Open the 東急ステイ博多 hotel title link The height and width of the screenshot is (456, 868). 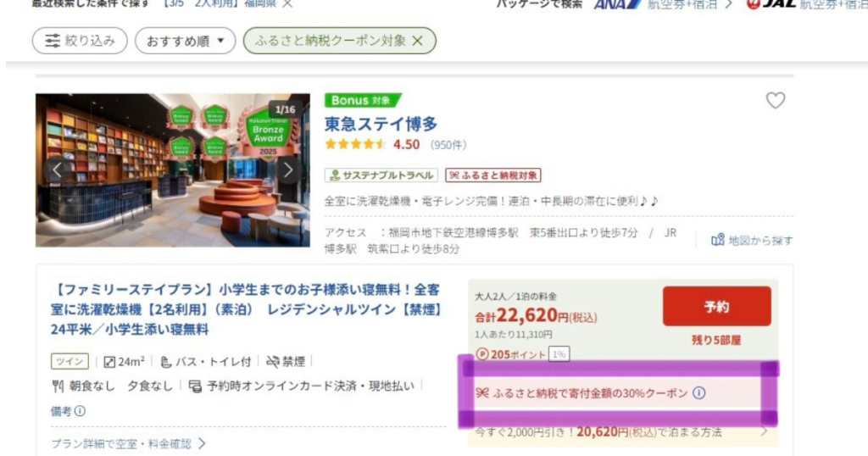pos(381,124)
